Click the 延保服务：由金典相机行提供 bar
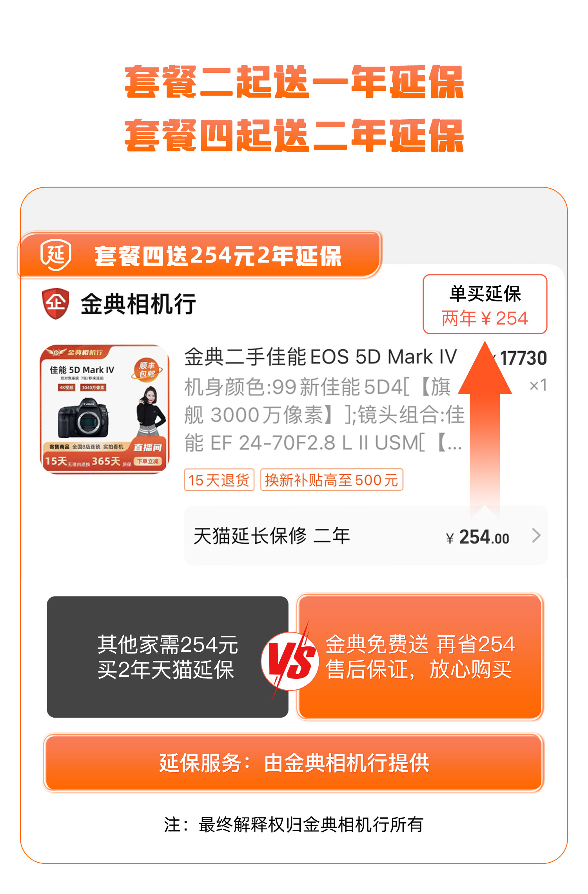The image size is (588, 894). tap(294, 763)
